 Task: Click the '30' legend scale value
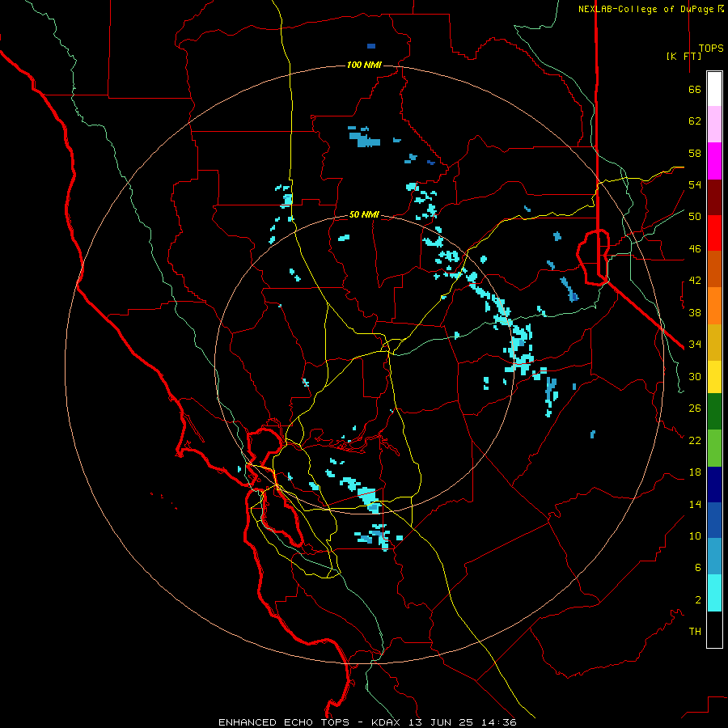[695, 376]
